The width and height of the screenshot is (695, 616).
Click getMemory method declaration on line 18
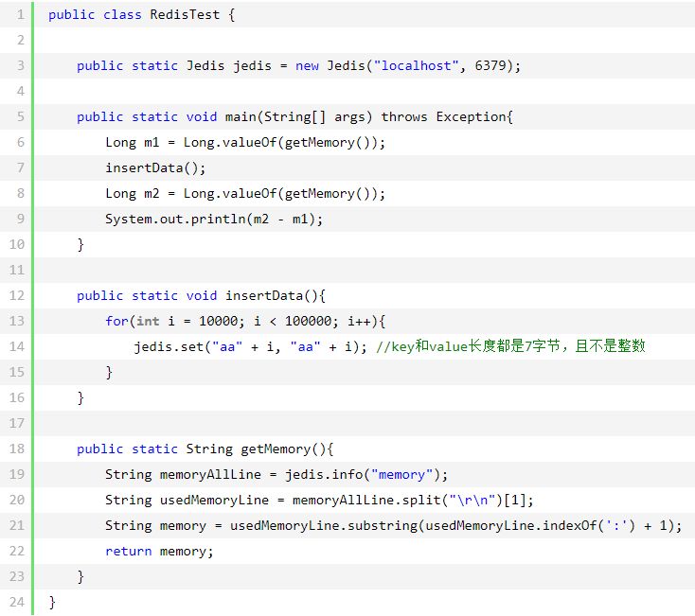[276, 449]
